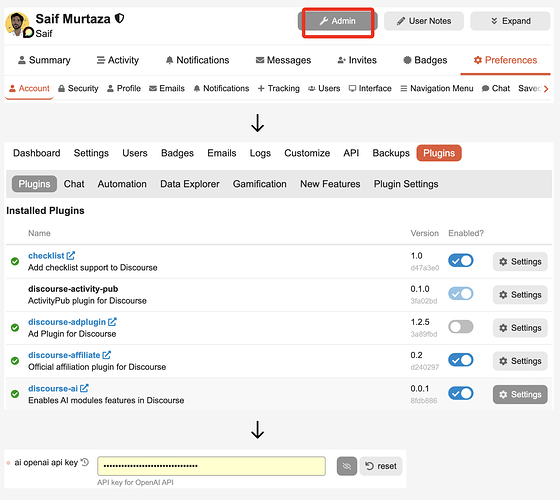Click external link icon next to discourse-affiliate
The image size is (560, 500).
point(106,355)
